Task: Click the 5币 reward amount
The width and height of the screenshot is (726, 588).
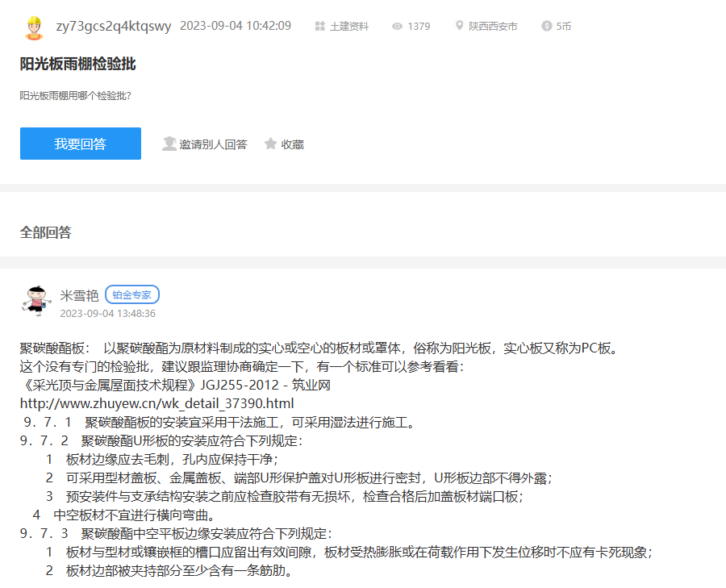Action: (564, 27)
